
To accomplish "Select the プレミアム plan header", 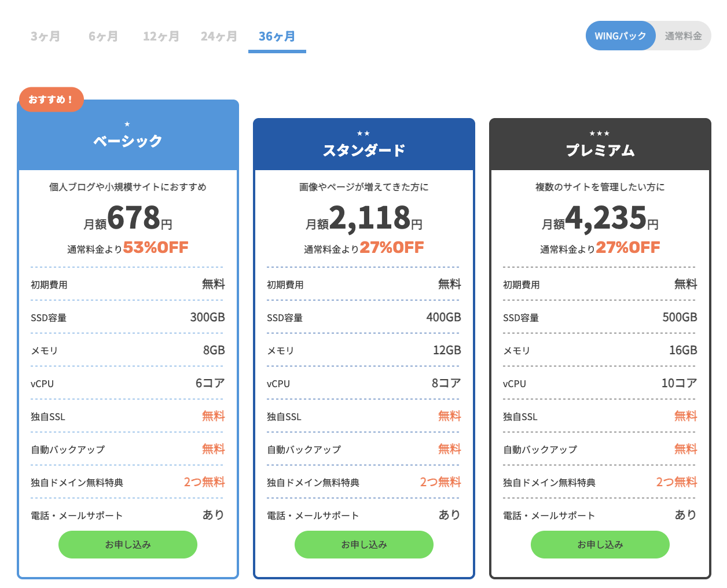I will coord(600,145).
